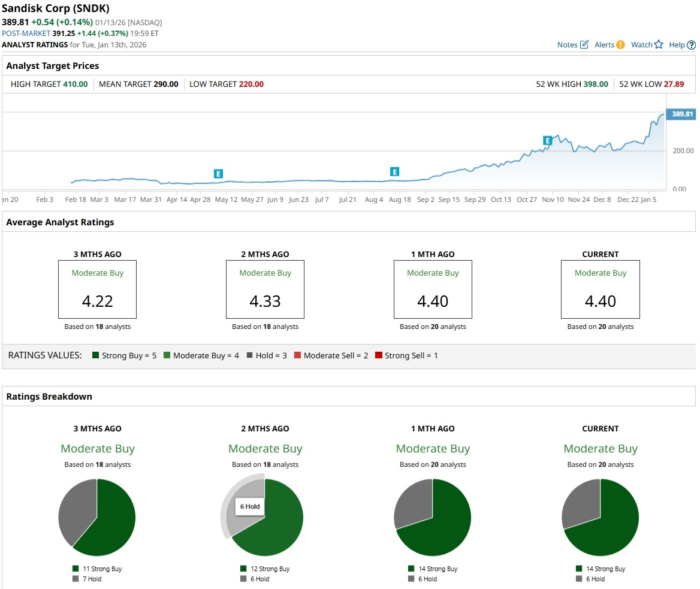Click the November earnings E marker
This screenshot has height=589, width=700.
click(x=547, y=141)
